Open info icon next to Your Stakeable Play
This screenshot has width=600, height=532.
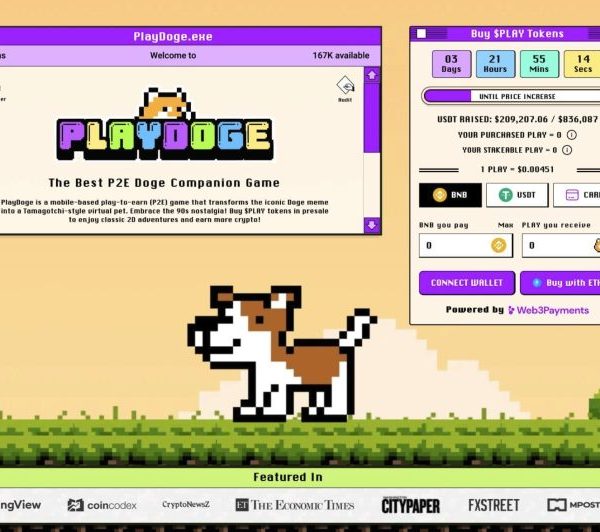point(567,150)
